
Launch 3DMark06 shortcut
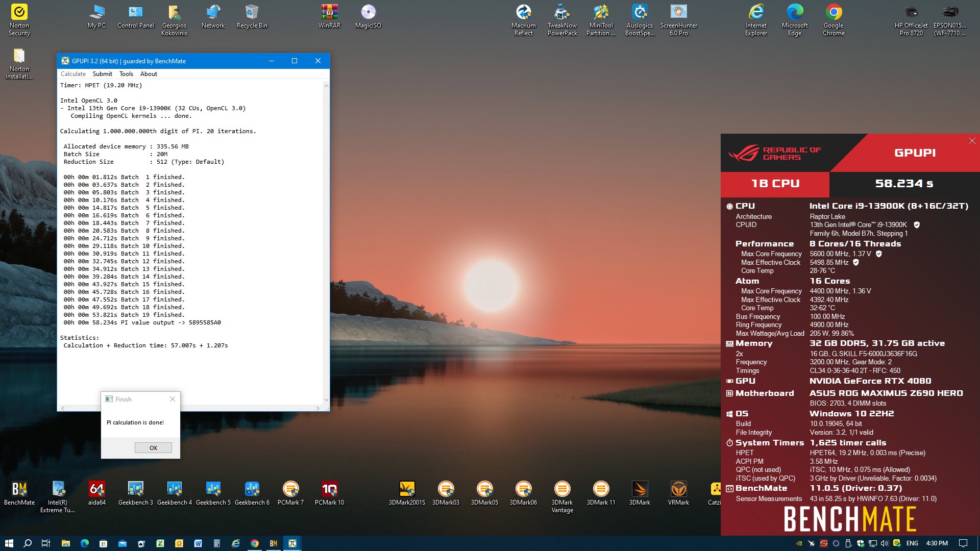pos(523,493)
